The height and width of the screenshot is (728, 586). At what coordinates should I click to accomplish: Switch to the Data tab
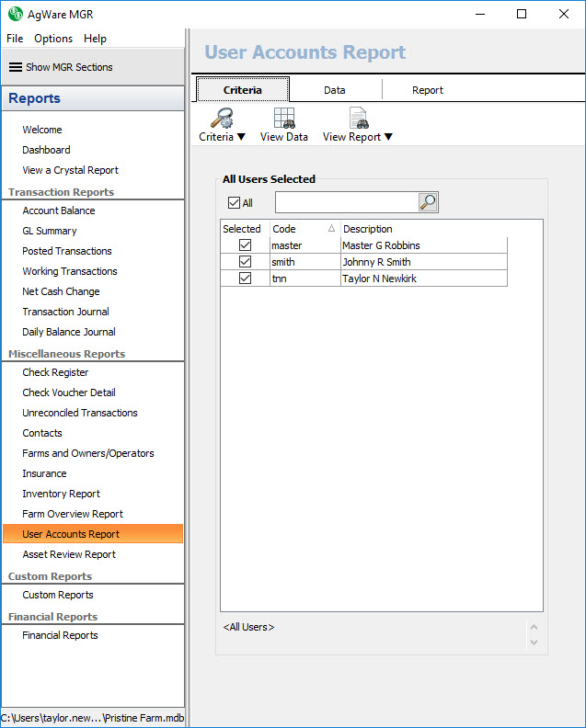click(x=335, y=90)
